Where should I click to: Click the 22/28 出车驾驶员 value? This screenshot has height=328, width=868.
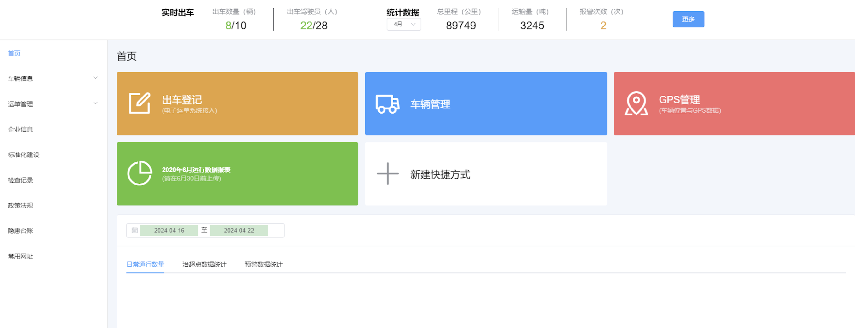pyautogui.click(x=314, y=25)
